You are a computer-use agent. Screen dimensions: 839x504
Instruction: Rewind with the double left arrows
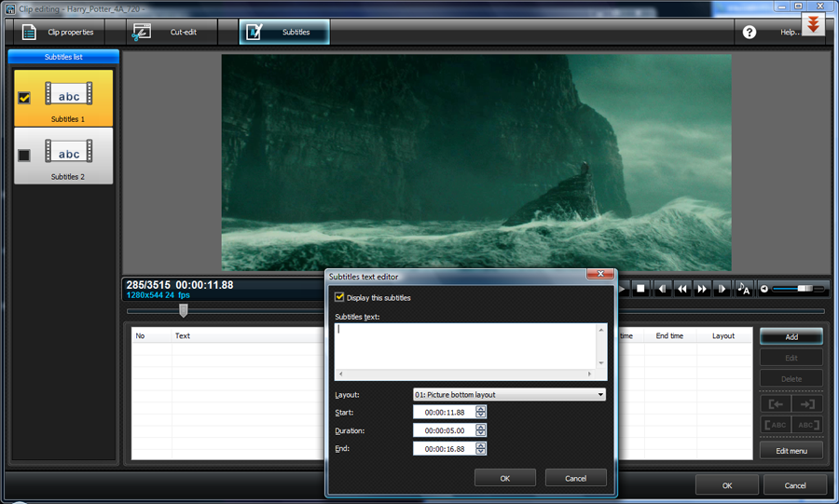pos(681,289)
